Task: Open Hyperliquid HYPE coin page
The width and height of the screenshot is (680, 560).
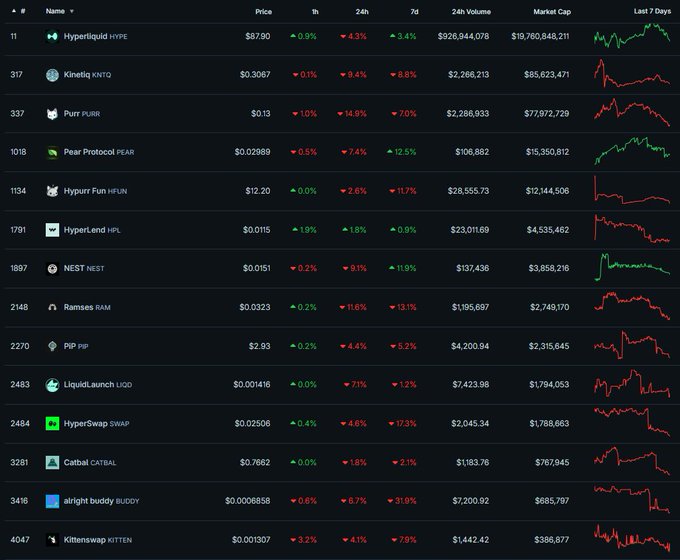Action: 95,36
